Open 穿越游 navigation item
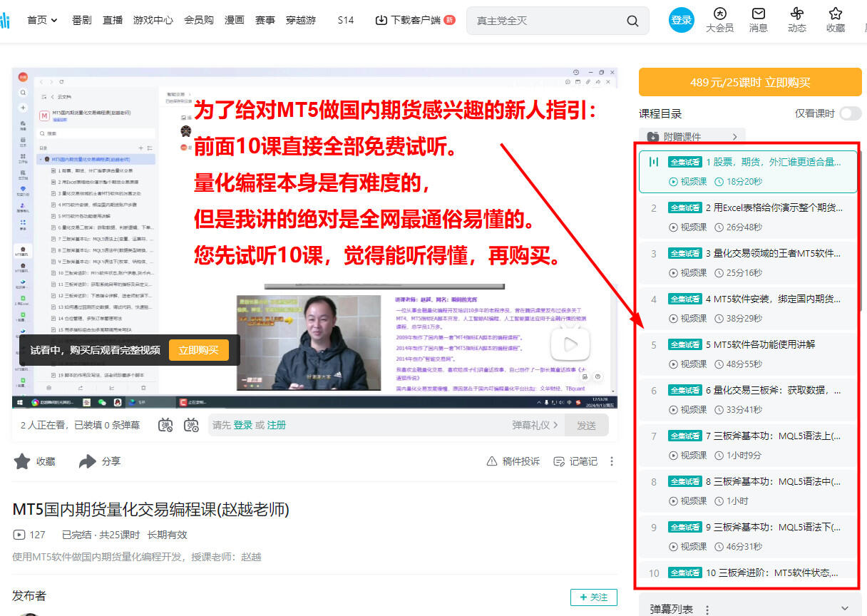The width and height of the screenshot is (867, 616). point(301,20)
